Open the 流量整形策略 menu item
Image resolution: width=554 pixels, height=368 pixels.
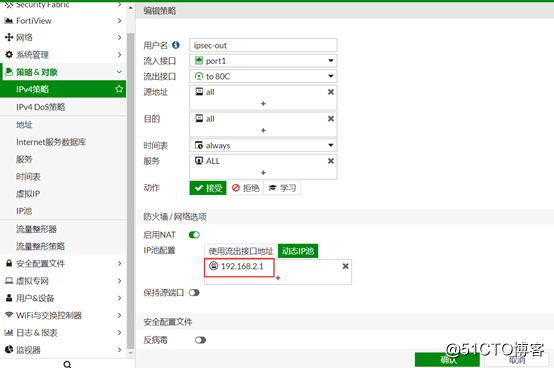point(63,246)
